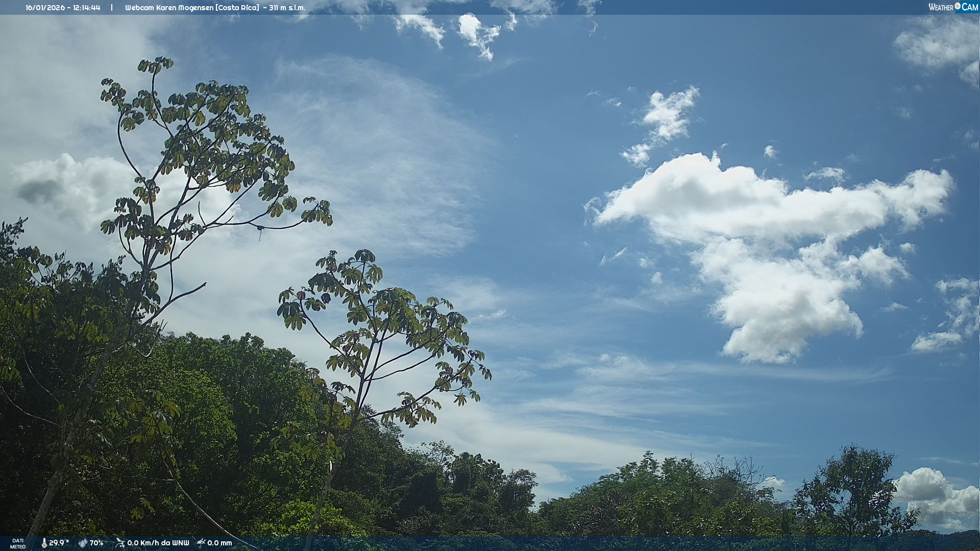Click the anemometer wind icon

[x=120, y=543]
